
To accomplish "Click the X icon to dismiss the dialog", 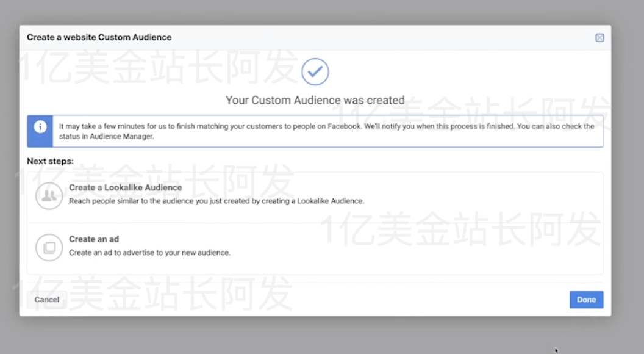I will point(599,37).
